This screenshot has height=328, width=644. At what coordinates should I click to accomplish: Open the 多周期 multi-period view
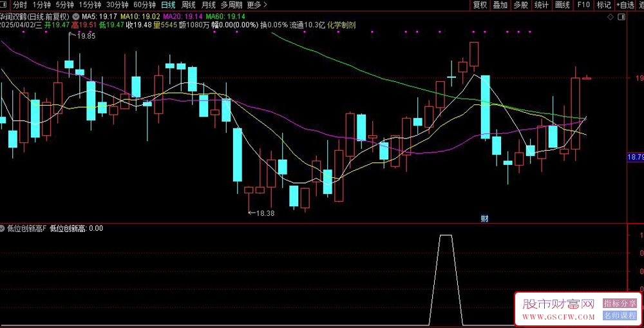232,5
